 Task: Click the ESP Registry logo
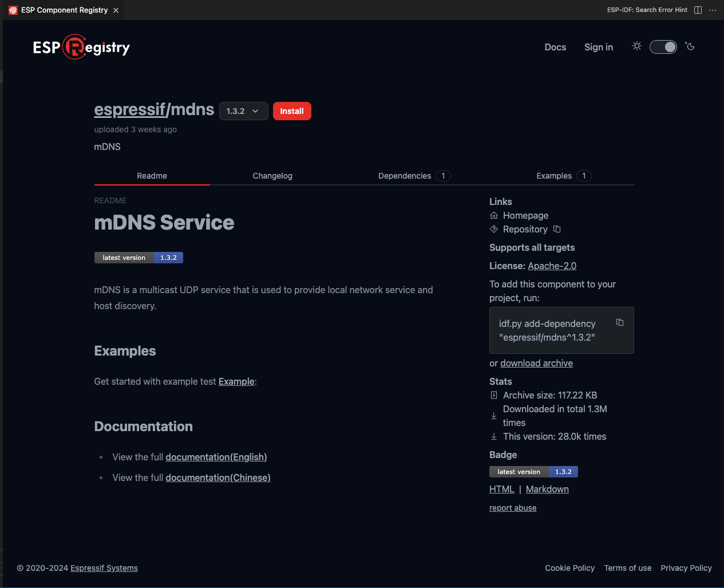[x=81, y=47]
